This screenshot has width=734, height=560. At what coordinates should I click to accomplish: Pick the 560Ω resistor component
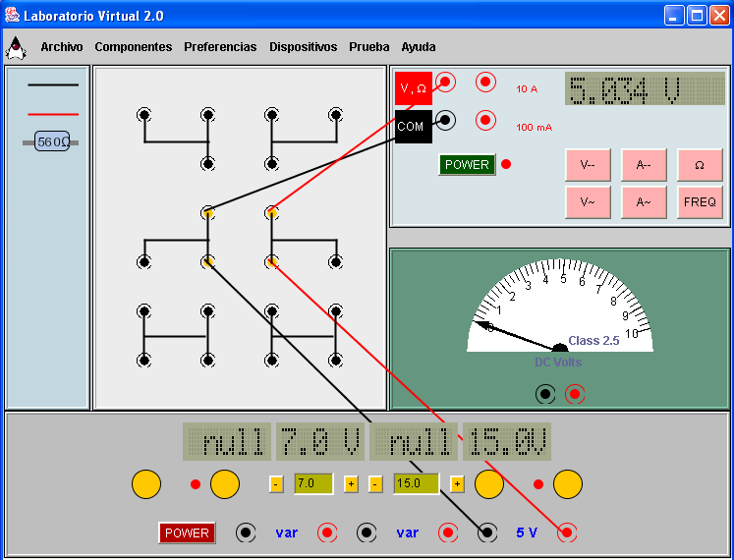pos(52,142)
